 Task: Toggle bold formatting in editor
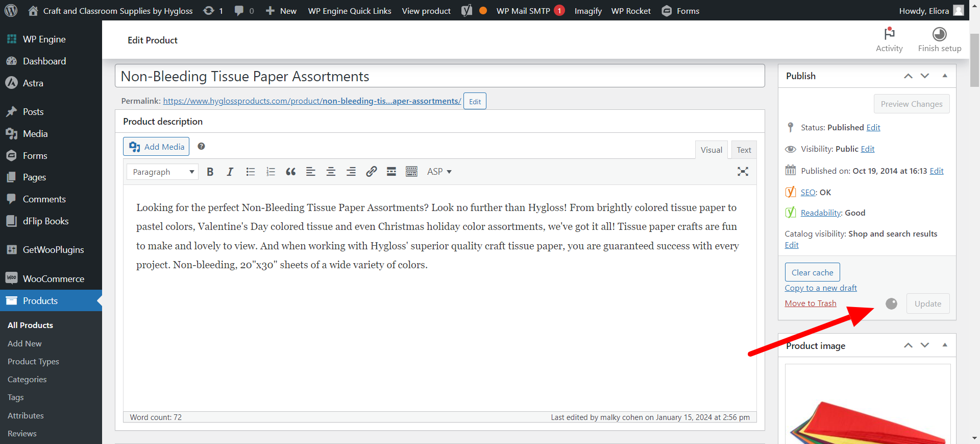210,172
